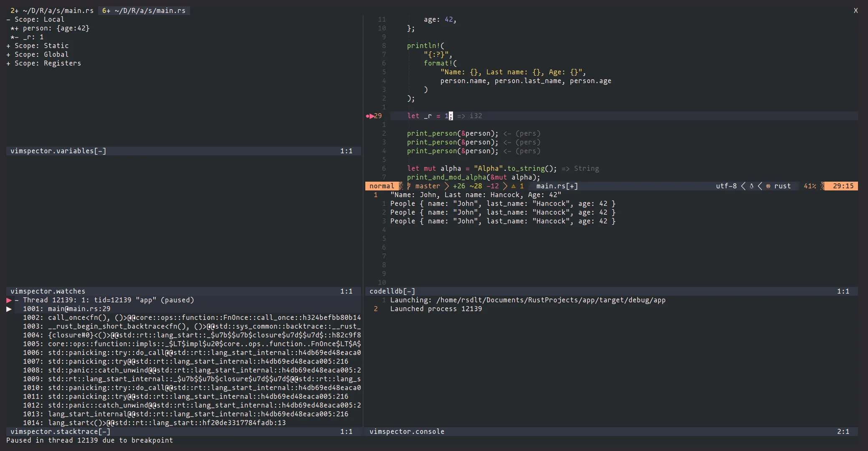Focus the vimspector.watches window statusline
The height and width of the screenshot is (451, 868).
(184, 291)
